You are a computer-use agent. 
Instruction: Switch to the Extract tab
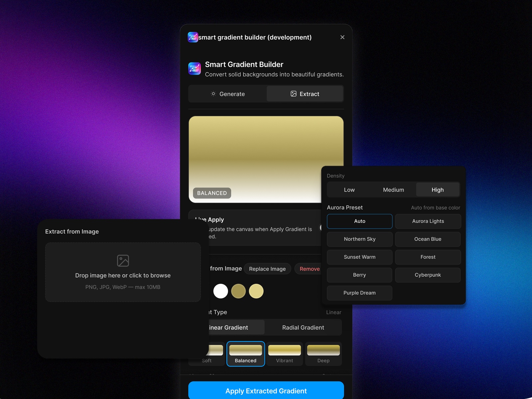click(305, 94)
